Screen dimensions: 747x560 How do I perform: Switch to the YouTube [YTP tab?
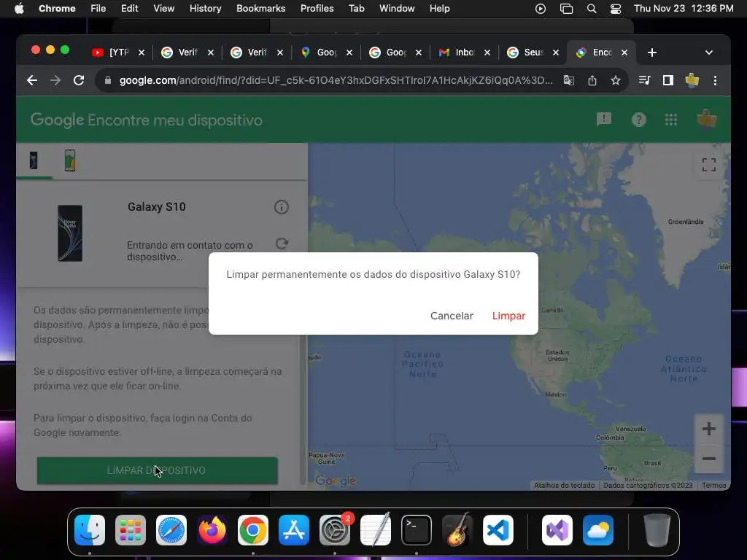click(118, 52)
